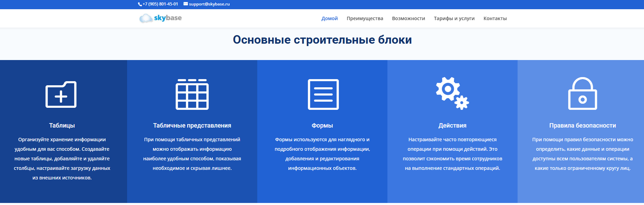Click the Forms document icon
This screenshot has height=205, width=644.
323,94
